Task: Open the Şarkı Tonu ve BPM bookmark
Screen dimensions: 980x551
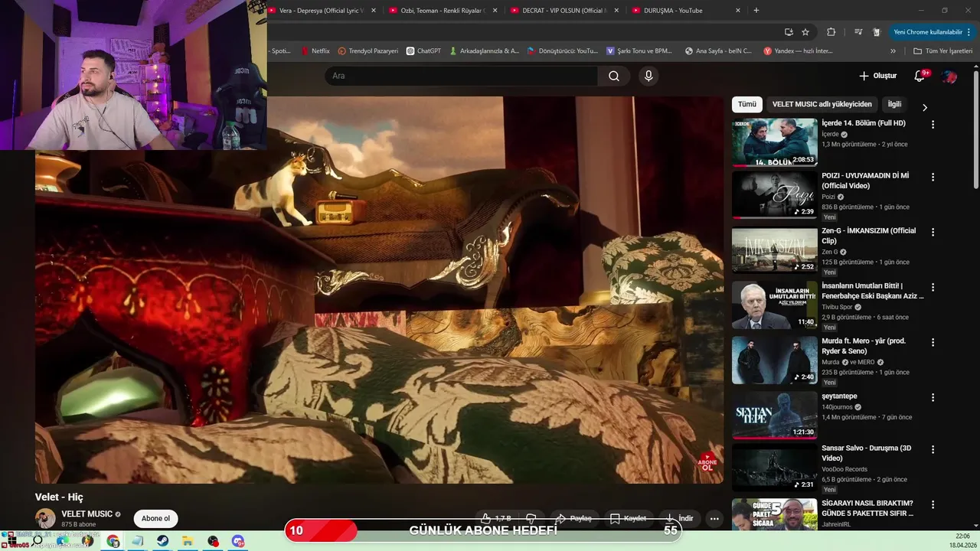Action: tap(639, 51)
